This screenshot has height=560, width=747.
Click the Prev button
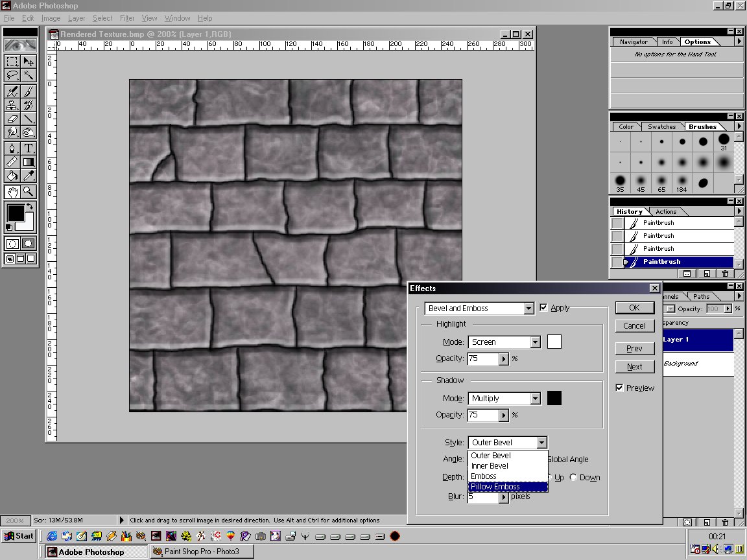(635, 349)
